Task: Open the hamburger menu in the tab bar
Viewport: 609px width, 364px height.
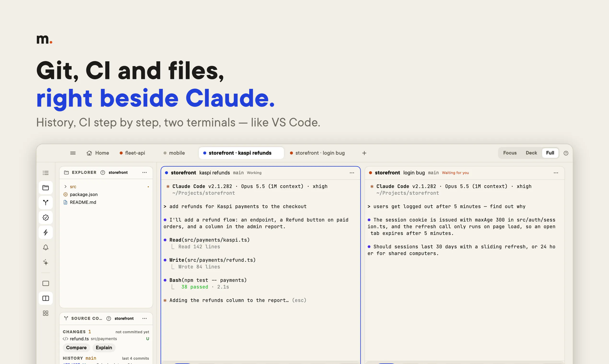Action: 73,153
